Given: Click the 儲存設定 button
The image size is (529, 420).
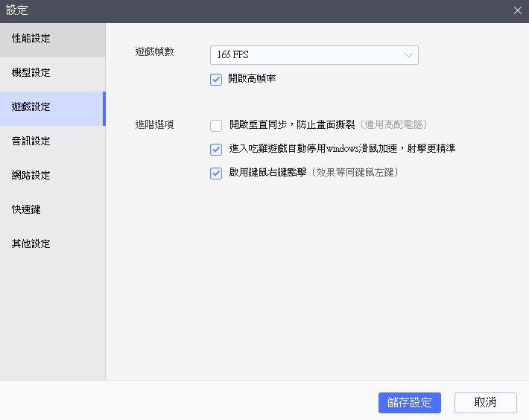Looking at the screenshot, I should 410,402.
